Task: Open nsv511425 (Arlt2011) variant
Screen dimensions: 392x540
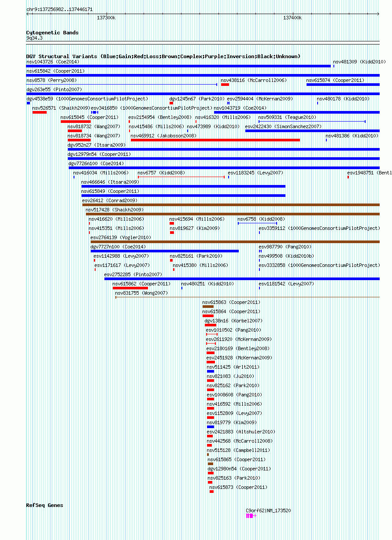Action: coord(233,367)
